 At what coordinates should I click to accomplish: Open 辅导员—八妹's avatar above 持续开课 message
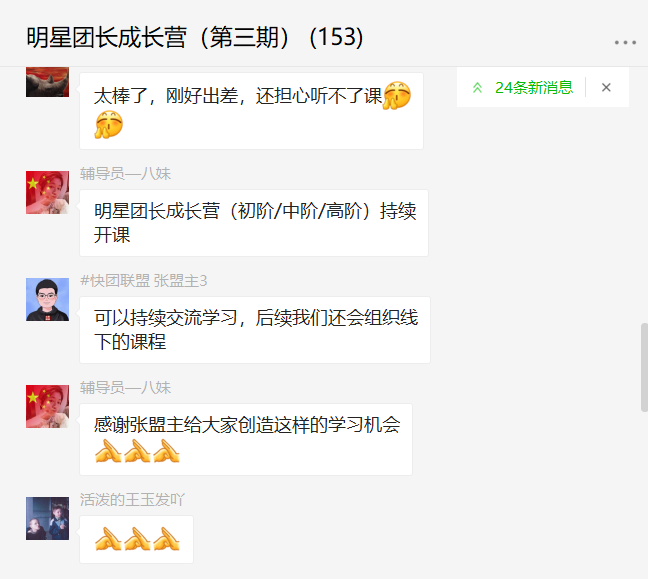pos(48,192)
